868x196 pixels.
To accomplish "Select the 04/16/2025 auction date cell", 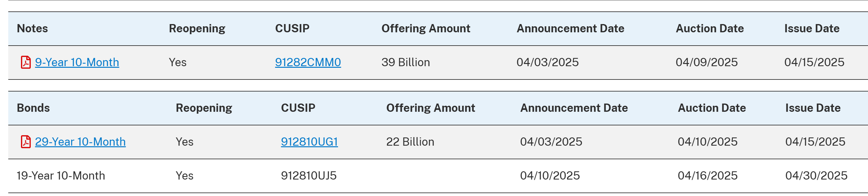I will (707, 175).
